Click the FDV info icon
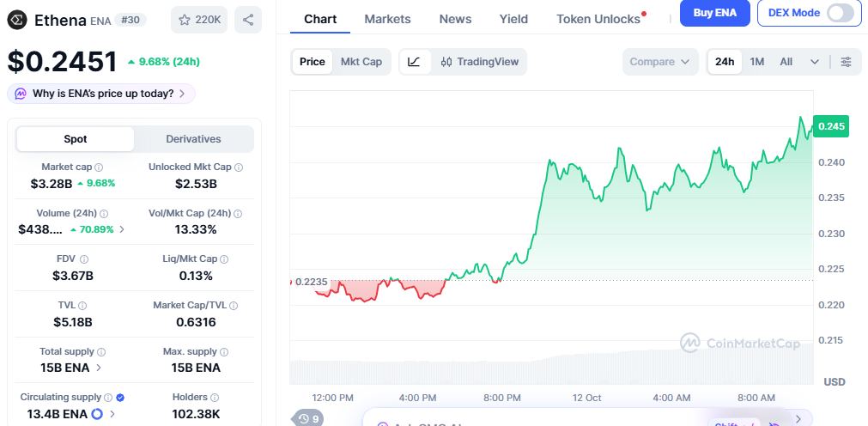Viewport: 868px width, 426px height. (84, 259)
